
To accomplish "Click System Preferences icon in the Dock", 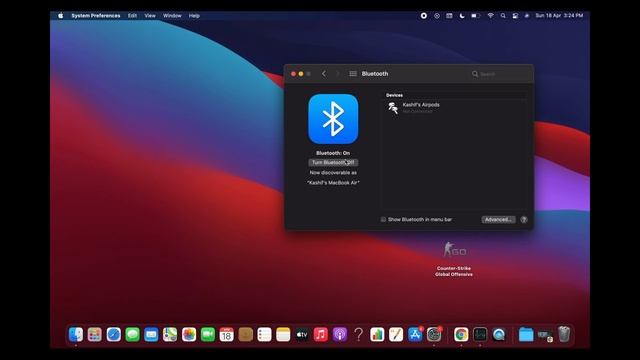I will (x=434, y=335).
